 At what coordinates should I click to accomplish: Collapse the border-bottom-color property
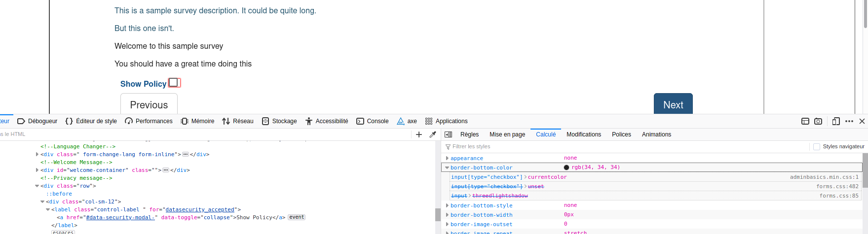click(447, 168)
